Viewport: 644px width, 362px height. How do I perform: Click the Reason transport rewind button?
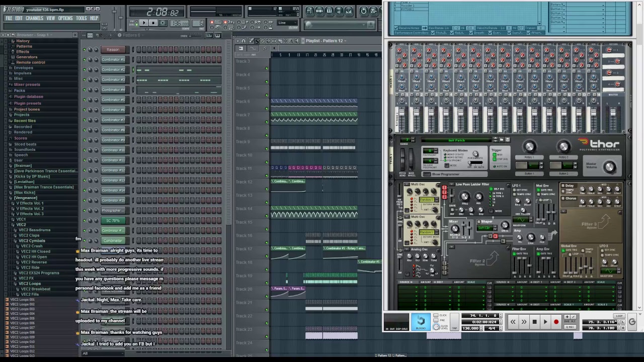click(513, 322)
